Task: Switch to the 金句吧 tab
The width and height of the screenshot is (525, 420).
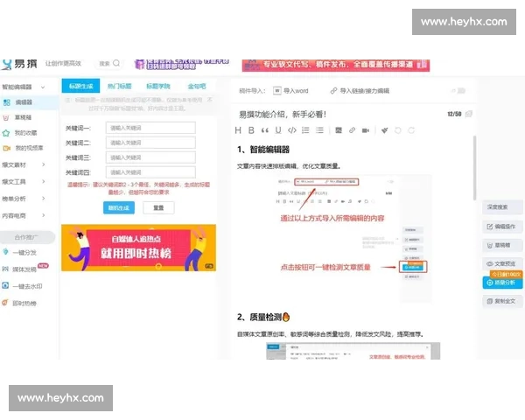Action: click(197, 86)
